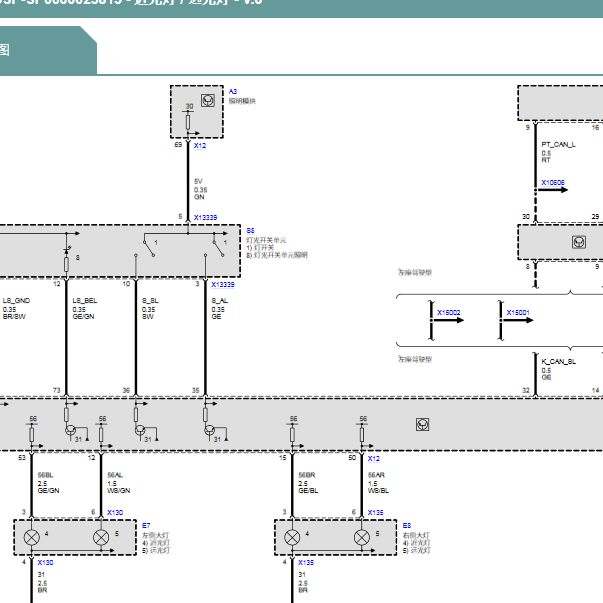Viewport: 603px width, 603px height.
Task: Open the X130 link at pin 6
Action: click(x=115, y=513)
